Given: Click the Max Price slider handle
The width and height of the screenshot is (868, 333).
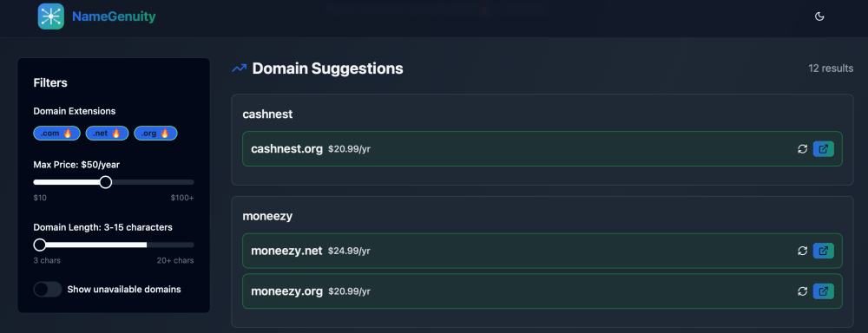Looking at the screenshot, I should coord(106,182).
